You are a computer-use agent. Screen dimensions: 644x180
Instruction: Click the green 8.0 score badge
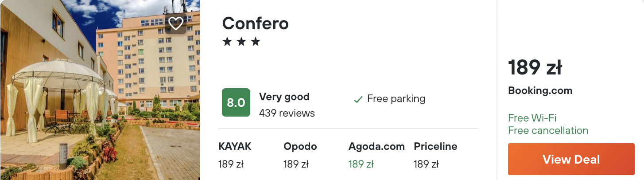(236, 102)
